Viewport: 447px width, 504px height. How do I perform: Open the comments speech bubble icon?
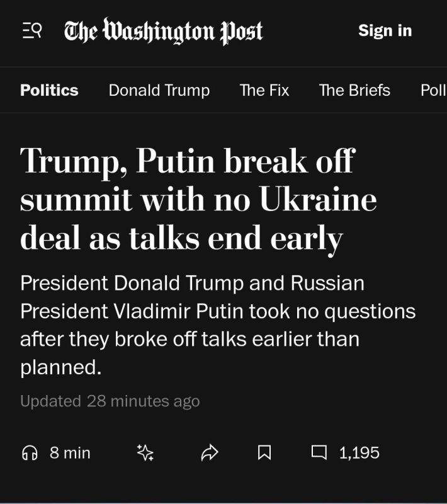tap(319, 452)
